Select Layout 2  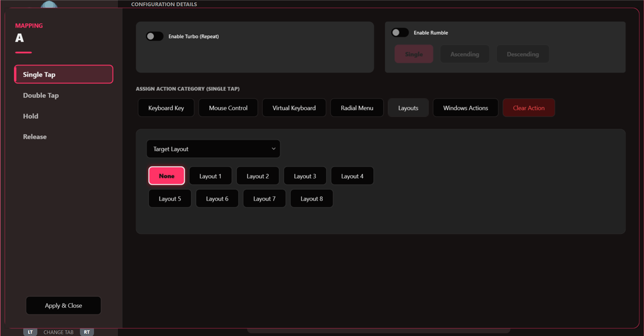tap(258, 176)
